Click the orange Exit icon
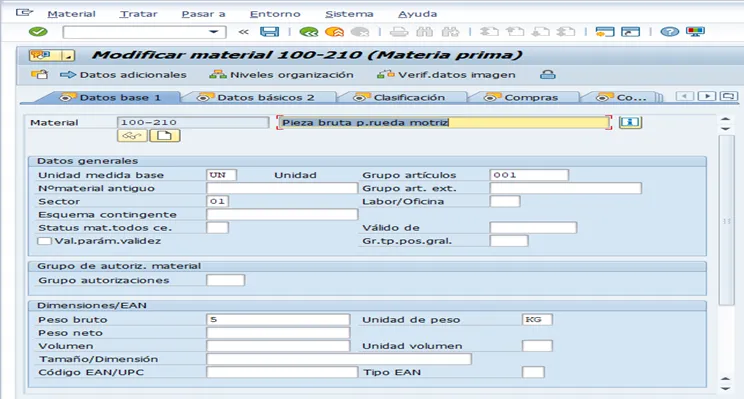Image resolution: width=744 pixels, height=399 pixels. coord(335,32)
